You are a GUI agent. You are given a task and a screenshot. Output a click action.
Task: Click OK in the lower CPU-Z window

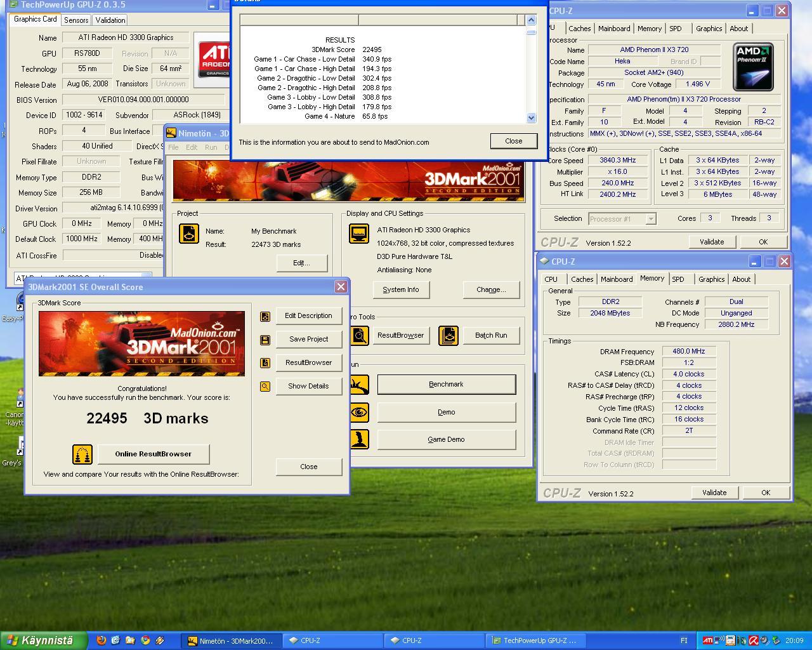coord(766,493)
